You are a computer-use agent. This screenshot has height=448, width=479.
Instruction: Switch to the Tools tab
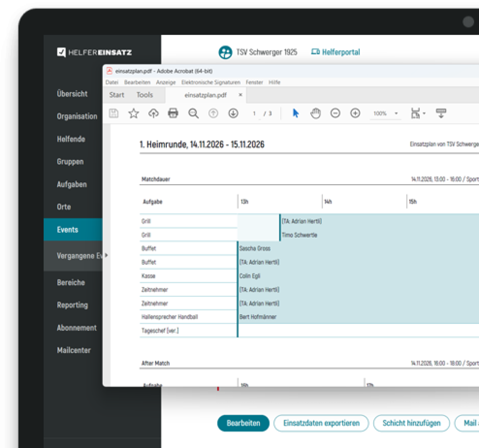click(145, 95)
